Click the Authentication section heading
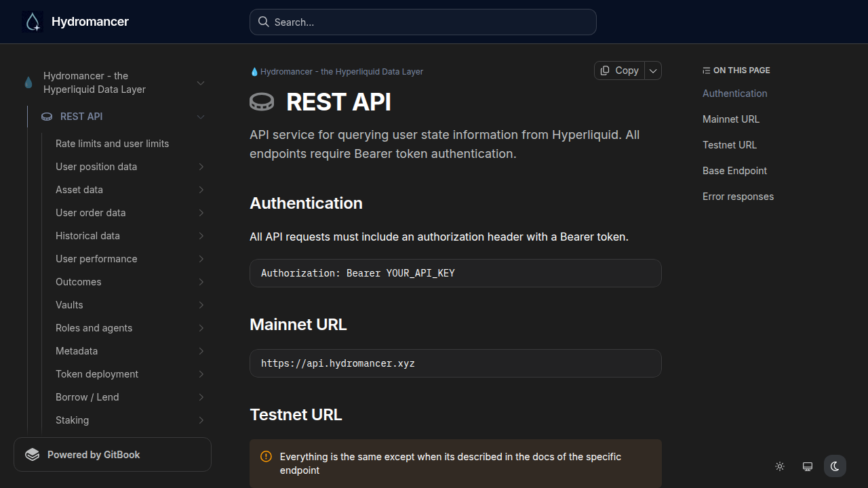This screenshot has height=488, width=868. point(306,203)
